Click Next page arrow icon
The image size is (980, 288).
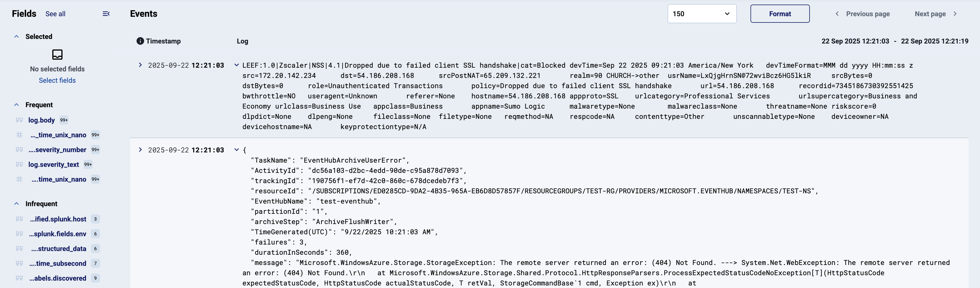[955, 14]
